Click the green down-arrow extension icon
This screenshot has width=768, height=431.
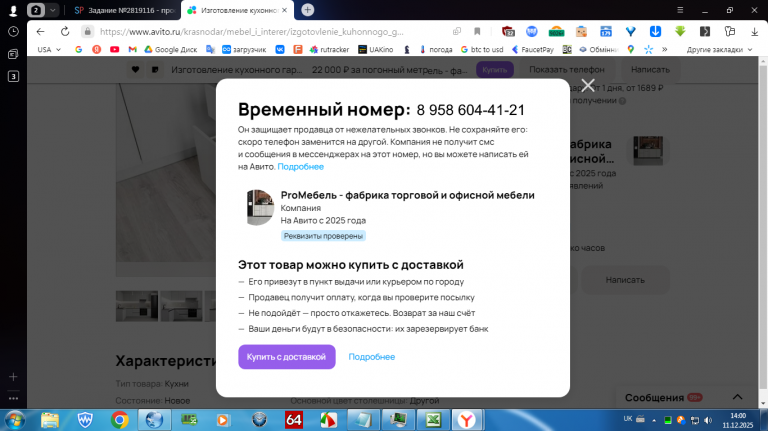pyautogui.click(x=680, y=31)
